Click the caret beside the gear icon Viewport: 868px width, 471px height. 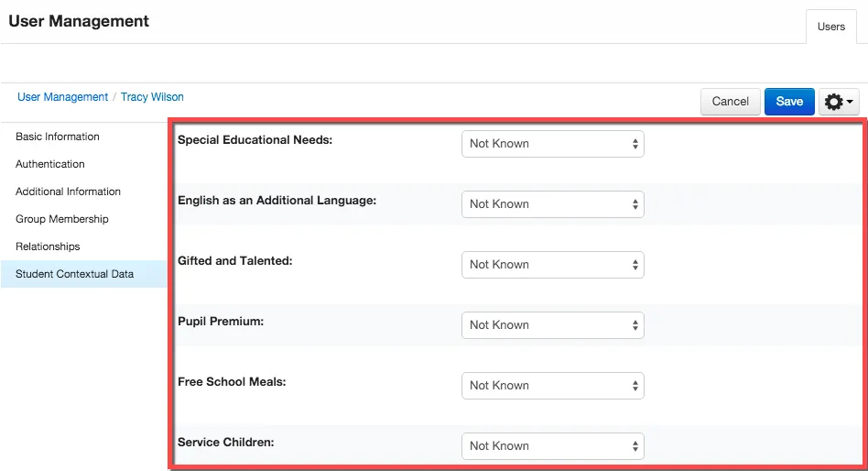tap(850, 102)
